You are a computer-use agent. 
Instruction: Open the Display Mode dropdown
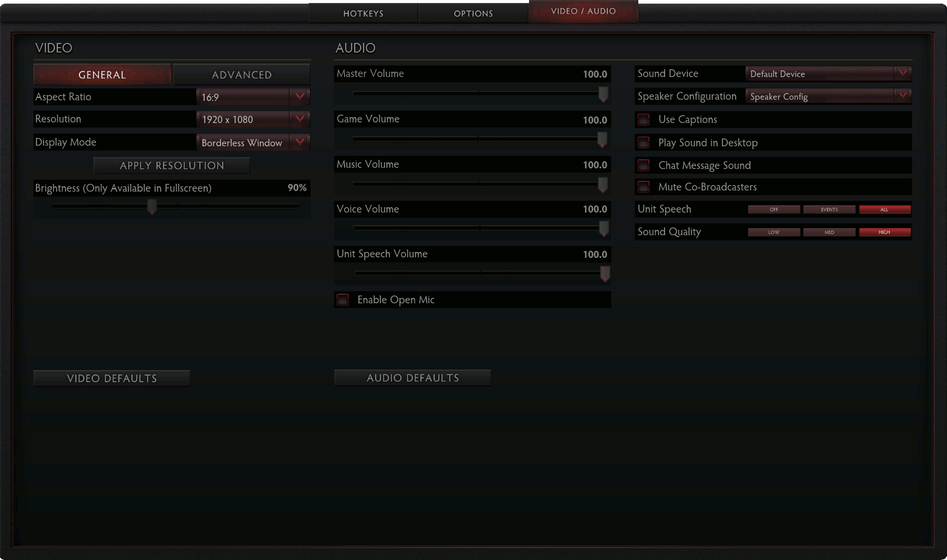click(300, 142)
